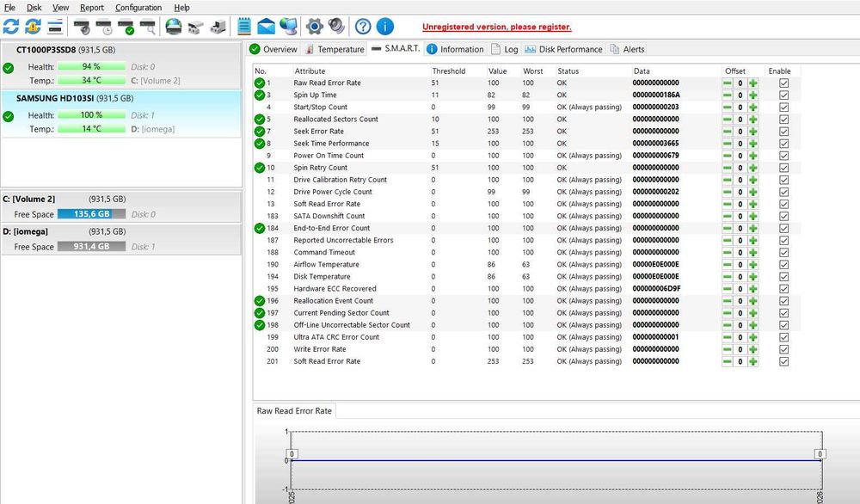Viewport: 860px width, 504px height.
Task: Uncheck Enable for Spin Up Time
Action: click(783, 95)
